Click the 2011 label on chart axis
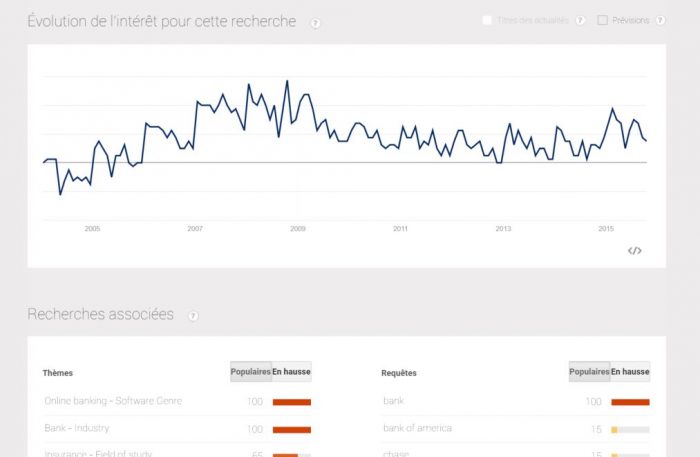The height and width of the screenshot is (457, 700). click(400, 228)
